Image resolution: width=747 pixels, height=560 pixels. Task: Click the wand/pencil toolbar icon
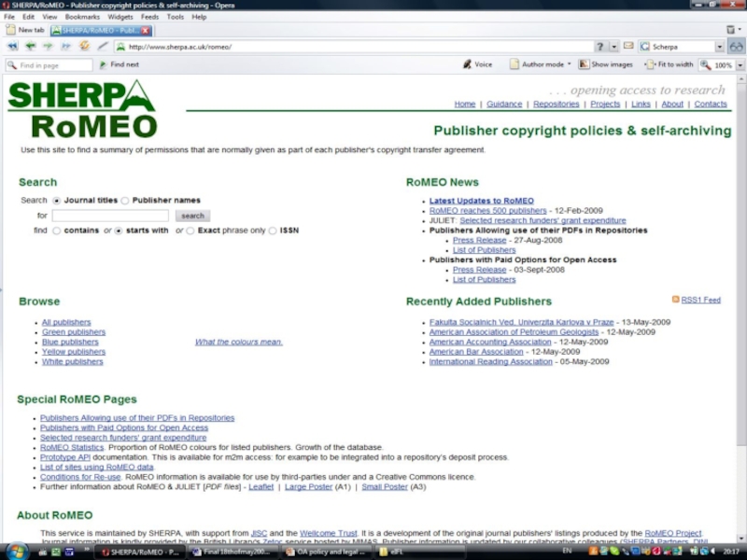103,46
